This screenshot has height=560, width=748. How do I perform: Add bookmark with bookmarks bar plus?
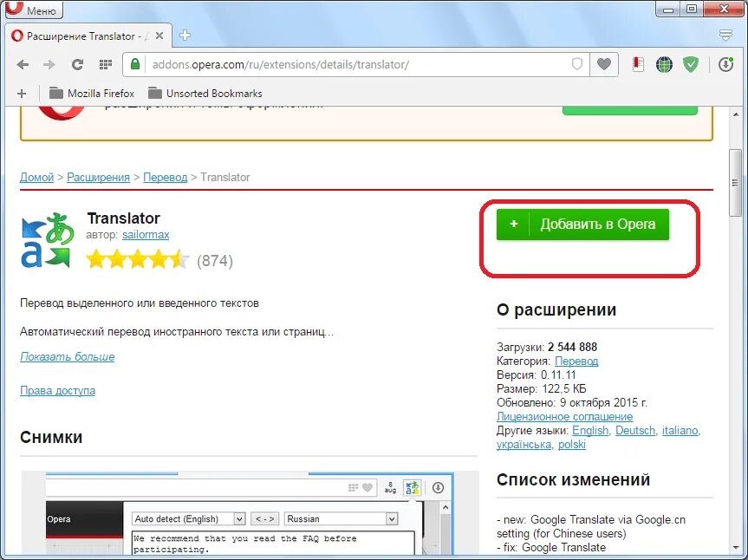(x=22, y=94)
